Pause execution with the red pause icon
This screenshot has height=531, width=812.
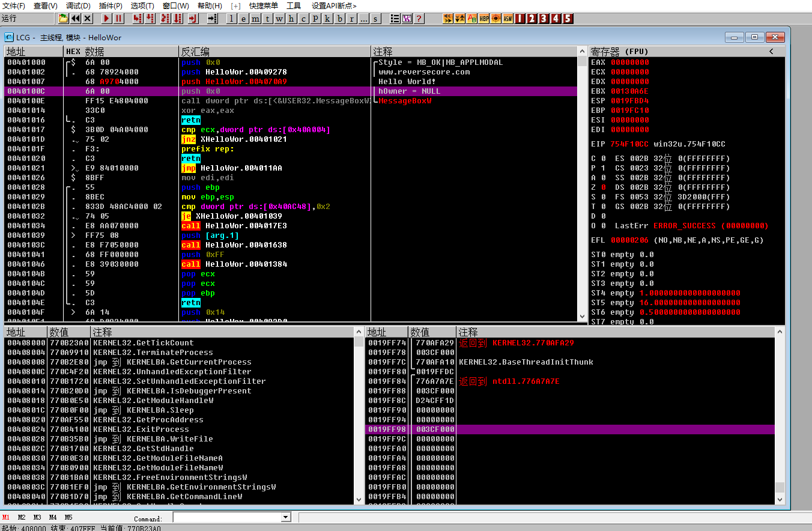119,19
